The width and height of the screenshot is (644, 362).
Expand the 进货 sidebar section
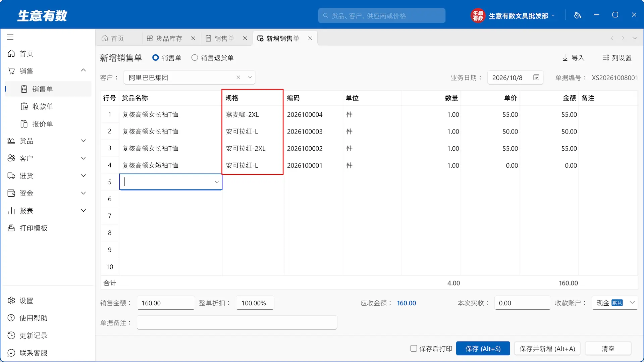[84, 176]
